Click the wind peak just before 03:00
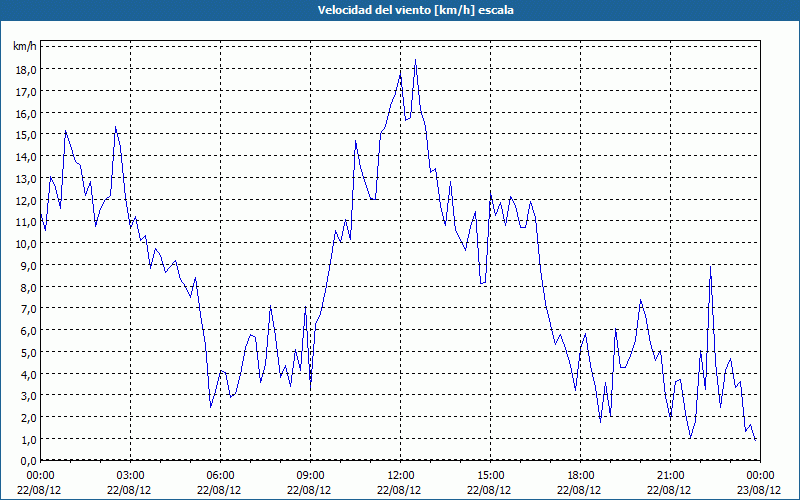The image size is (800, 500). tap(115, 127)
